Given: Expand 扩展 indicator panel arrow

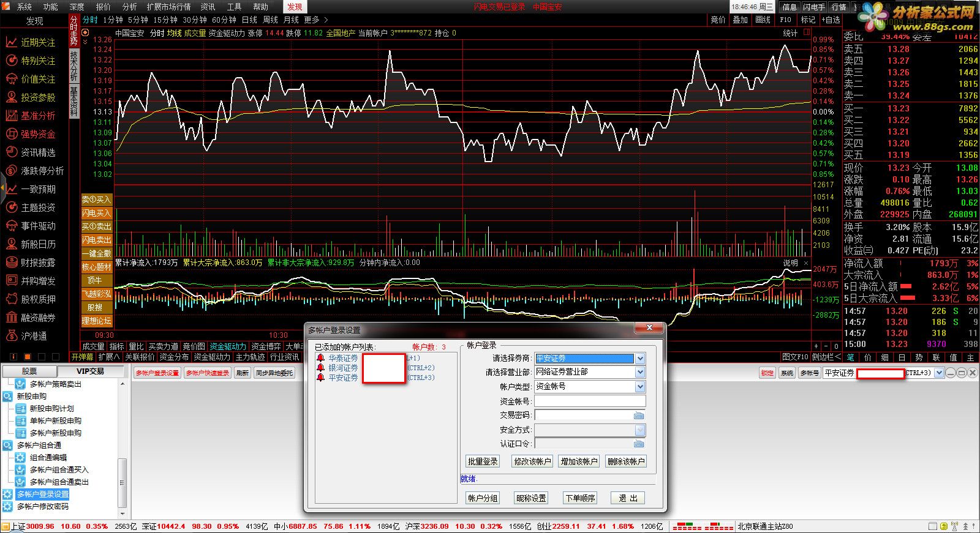Looking at the screenshot, I should [x=109, y=357].
